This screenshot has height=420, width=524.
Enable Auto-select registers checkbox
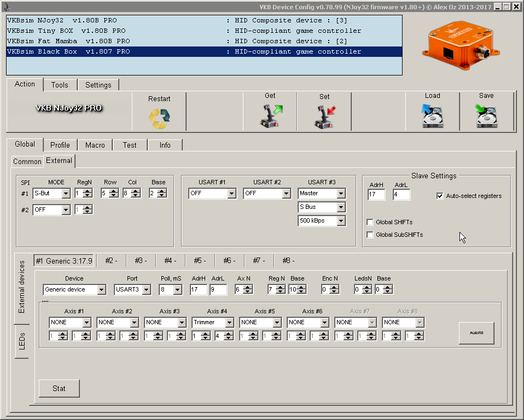click(440, 196)
